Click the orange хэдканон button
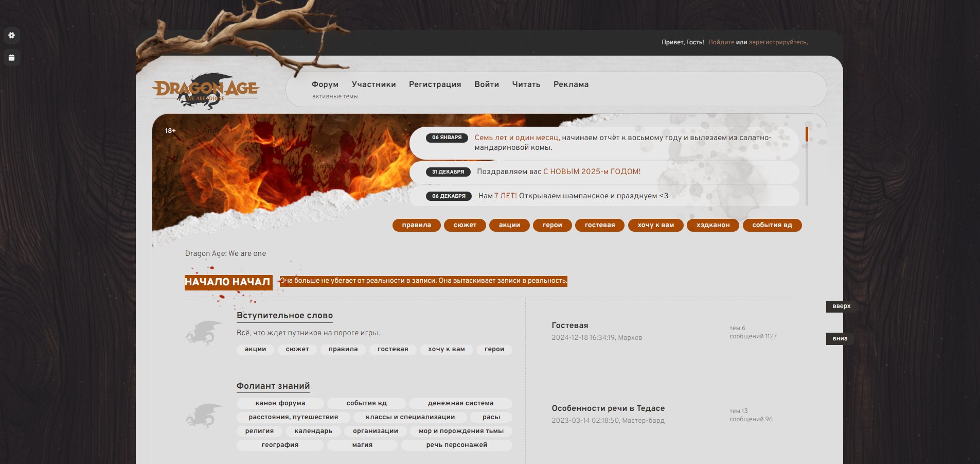The width and height of the screenshot is (980, 464). click(x=713, y=225)
